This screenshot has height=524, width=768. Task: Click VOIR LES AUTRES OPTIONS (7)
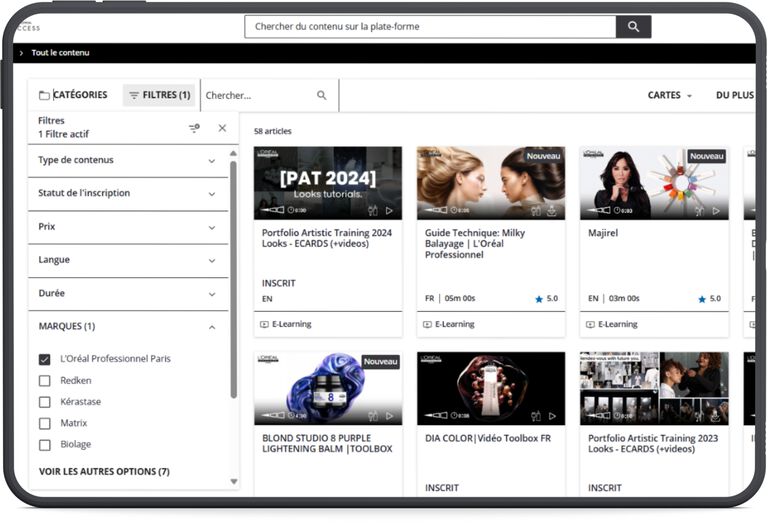(104, 472)
